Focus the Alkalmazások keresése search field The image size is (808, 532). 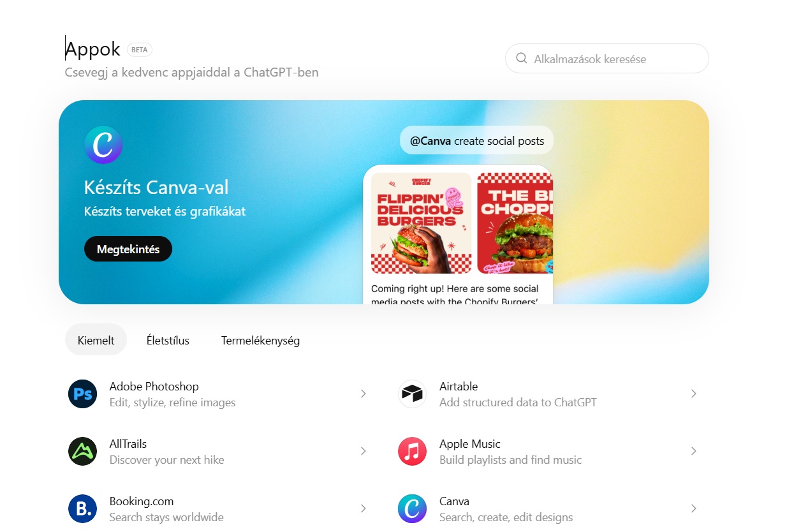[x=607, y=59]
